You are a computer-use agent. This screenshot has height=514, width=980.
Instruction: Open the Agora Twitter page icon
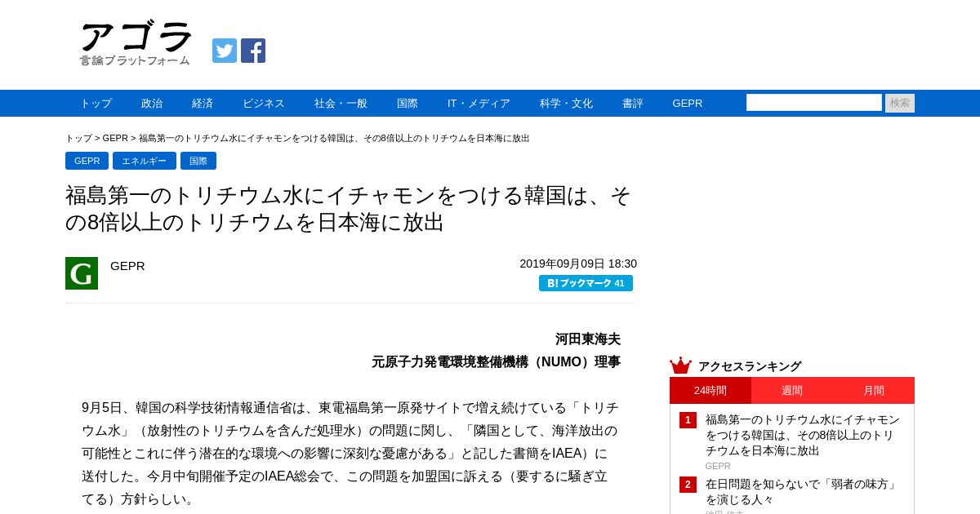tap(225, 51)
